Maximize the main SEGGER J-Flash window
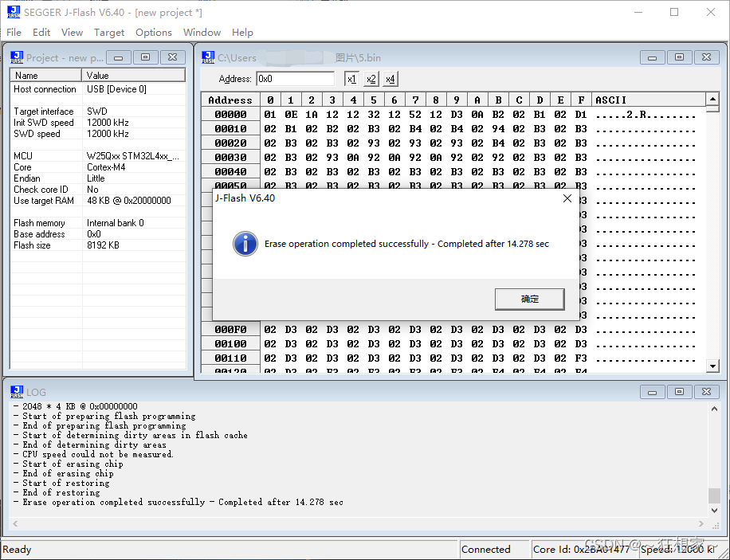 tap(674, 12)
